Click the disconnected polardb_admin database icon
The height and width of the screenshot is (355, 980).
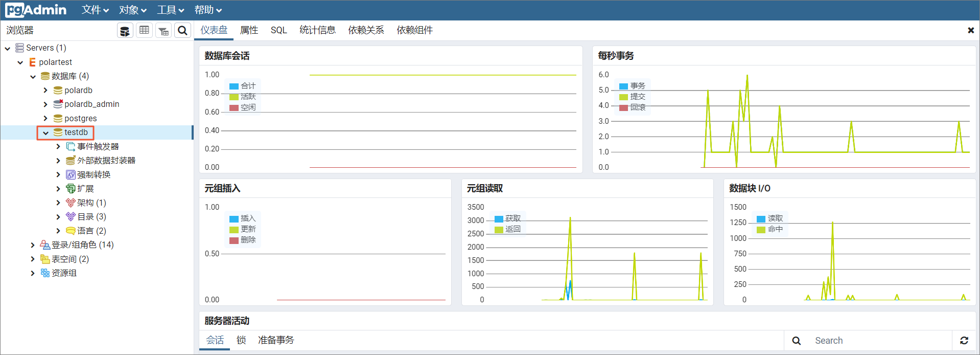pyautogui.click(x=58, y=104)
